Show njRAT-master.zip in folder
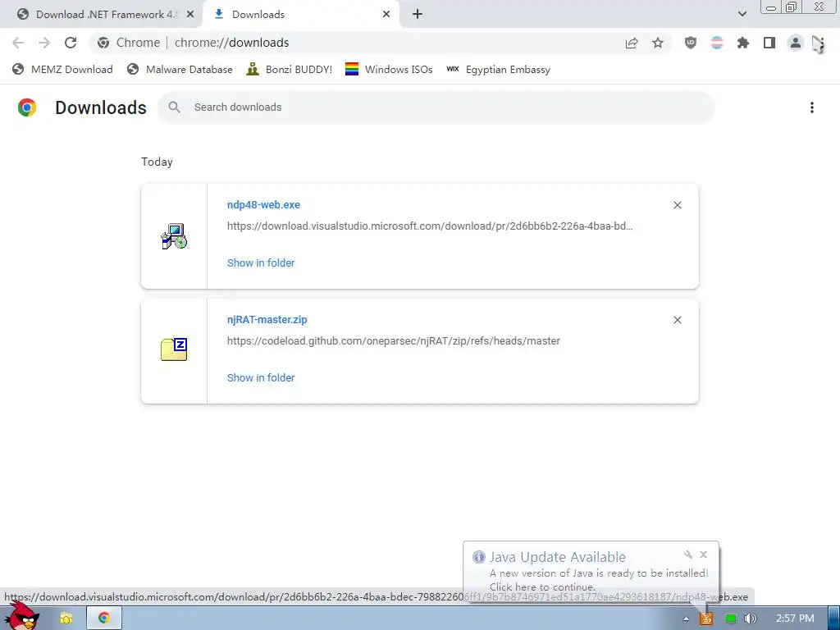Image resolution: width=840 pixels, height=630 pixels. coord(261,377)
